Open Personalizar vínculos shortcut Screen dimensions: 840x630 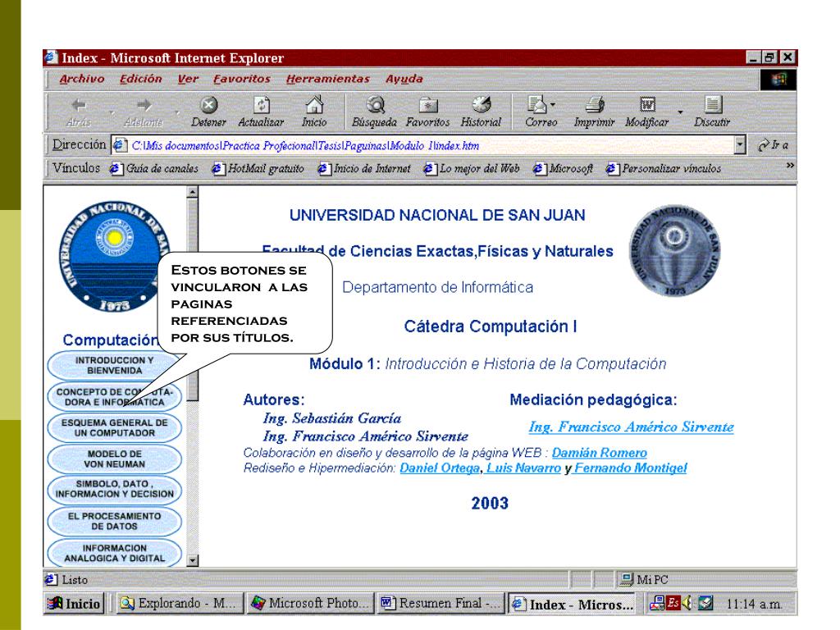coord(663,168)
